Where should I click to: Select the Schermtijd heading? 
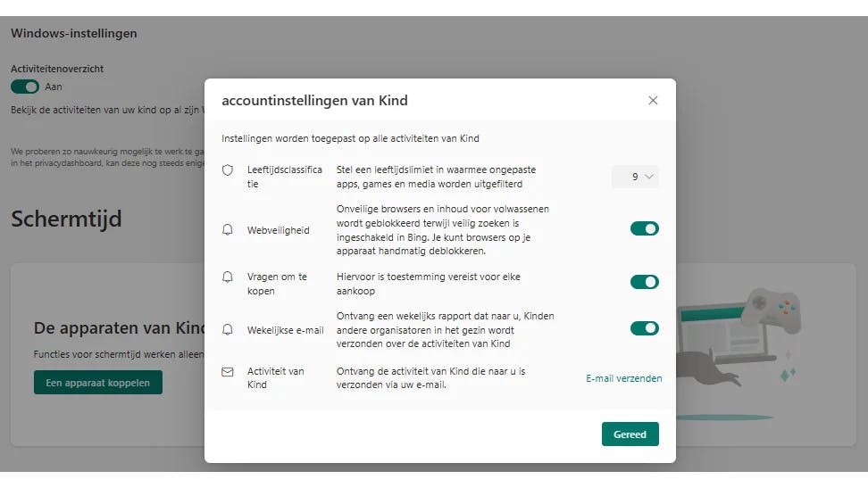pos(66,219)
